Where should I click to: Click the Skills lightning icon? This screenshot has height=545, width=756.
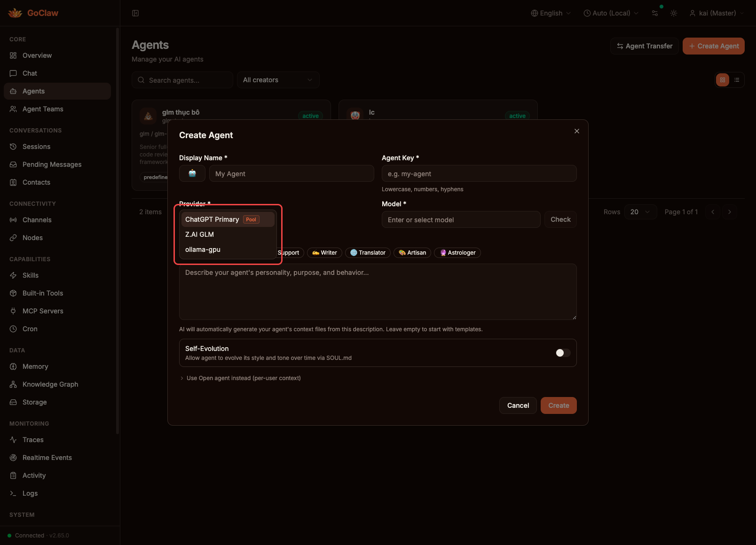point(13,275)
